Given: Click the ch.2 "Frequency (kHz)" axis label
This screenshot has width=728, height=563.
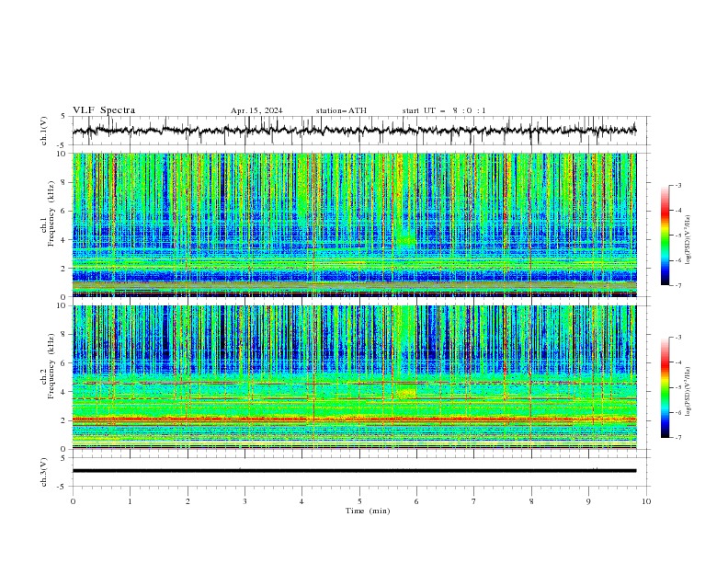Looking at the screenshot, I should (51, 366).
